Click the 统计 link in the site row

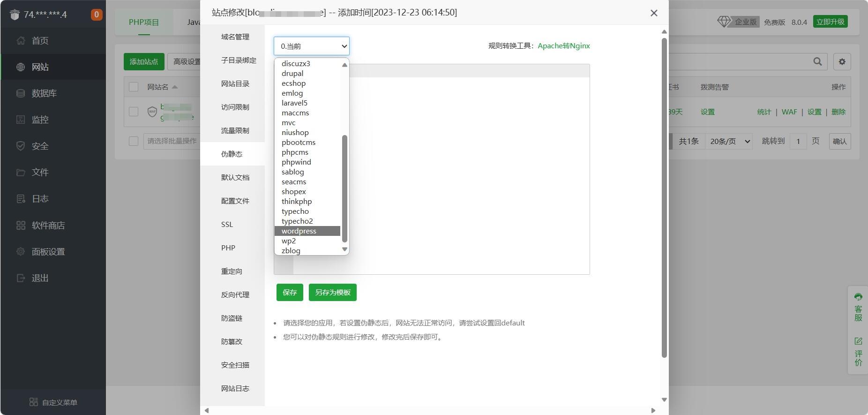point(764,112)
